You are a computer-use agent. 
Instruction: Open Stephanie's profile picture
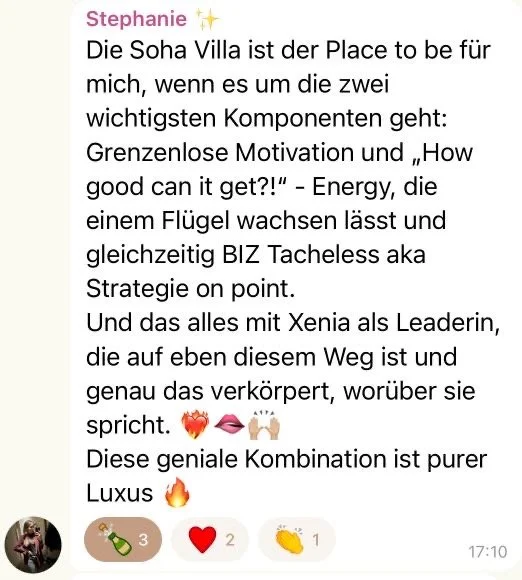(x=33, y=544)
